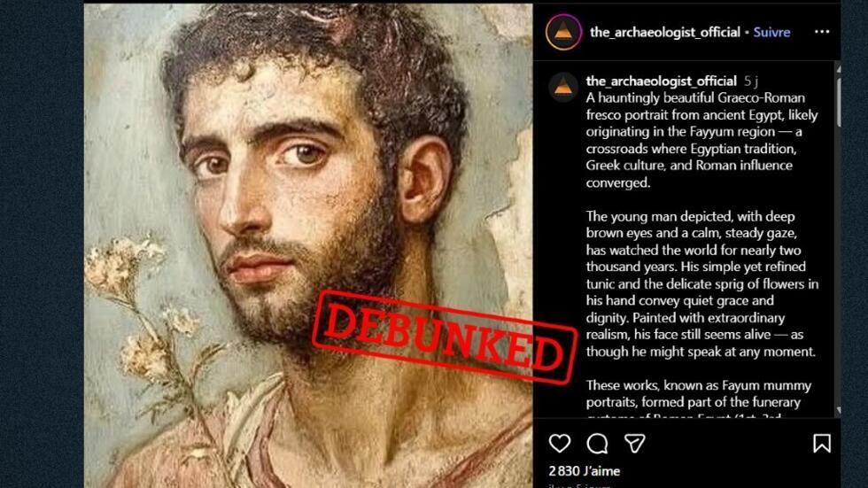Click caption paragraph starting 'The young man depicted'
Viewport: 868px width, 488px height.
[x=701, y=283]
